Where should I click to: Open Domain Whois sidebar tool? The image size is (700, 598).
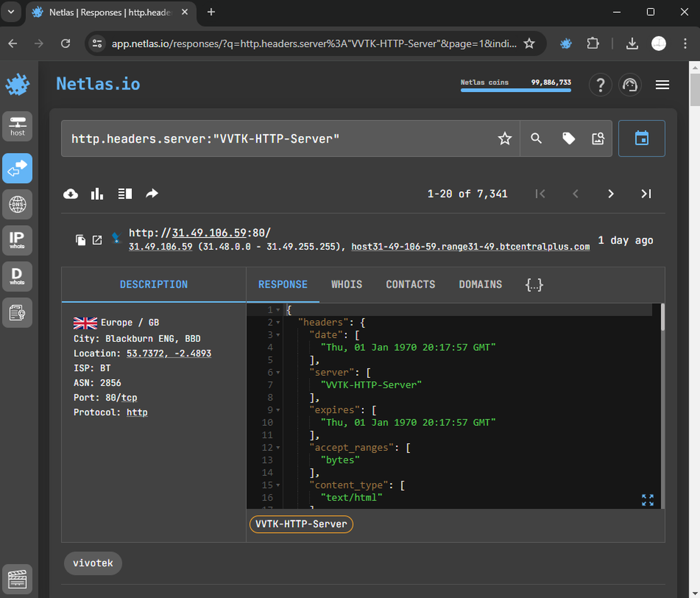coord(17,276)
